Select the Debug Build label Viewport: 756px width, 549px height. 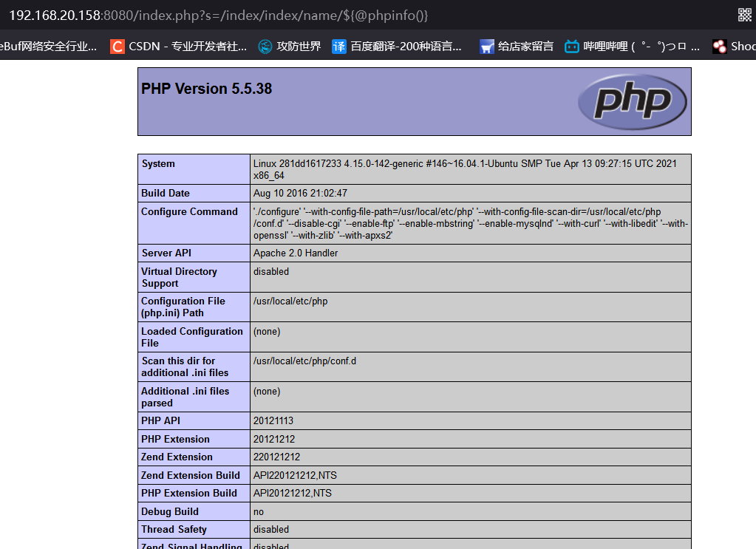point(170,511)
